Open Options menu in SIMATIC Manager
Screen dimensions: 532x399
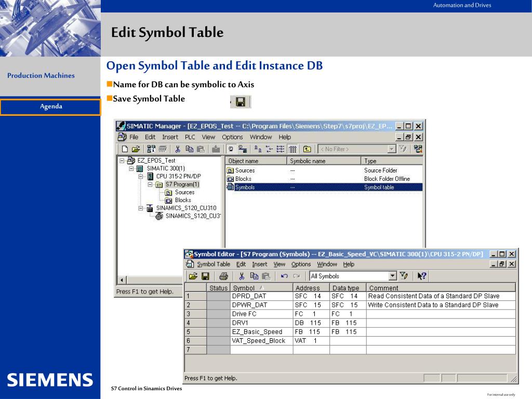[232, 137]
